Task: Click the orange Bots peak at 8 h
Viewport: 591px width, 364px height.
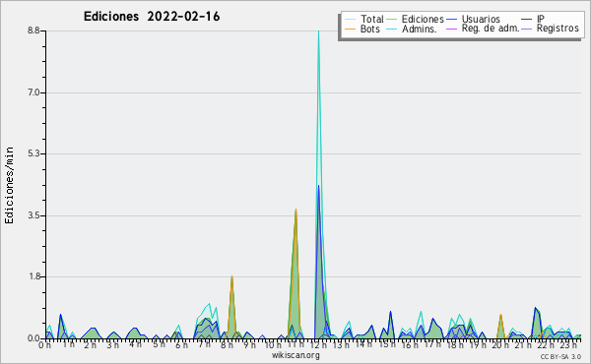Action: point(231,276)
